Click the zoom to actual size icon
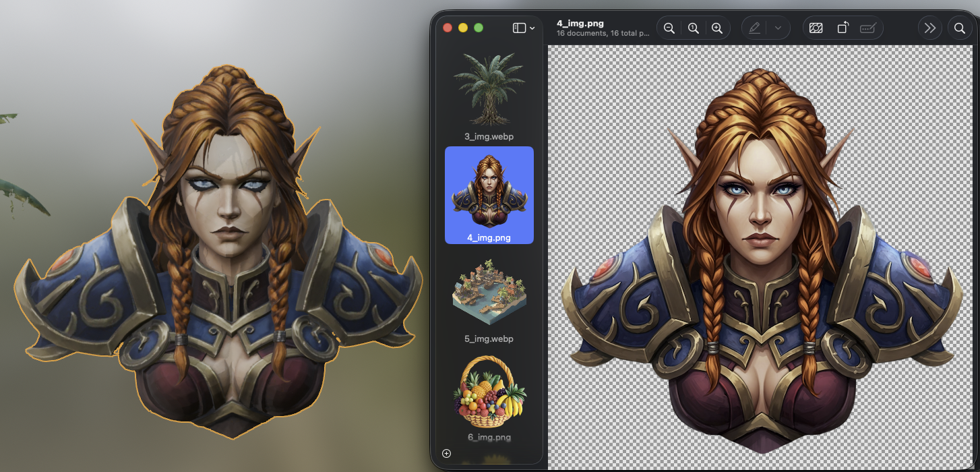The height and width of the screenshot is (472, 980). coord(693,28)
